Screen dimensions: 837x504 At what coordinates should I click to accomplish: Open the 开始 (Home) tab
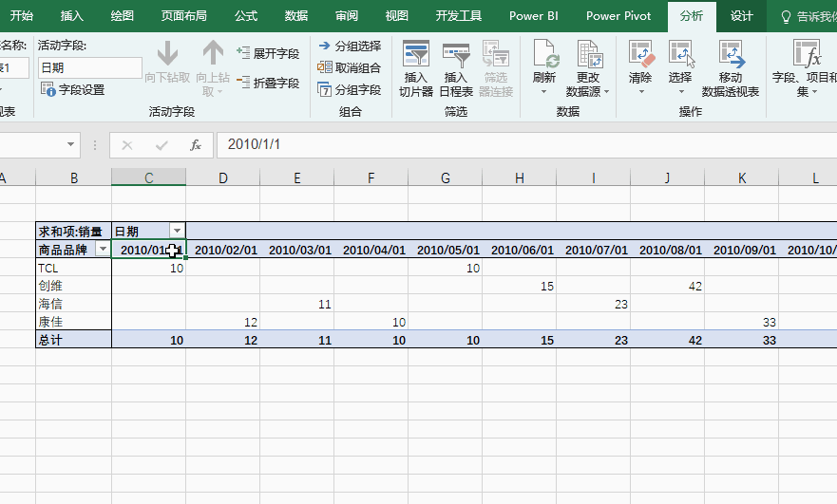21,16
